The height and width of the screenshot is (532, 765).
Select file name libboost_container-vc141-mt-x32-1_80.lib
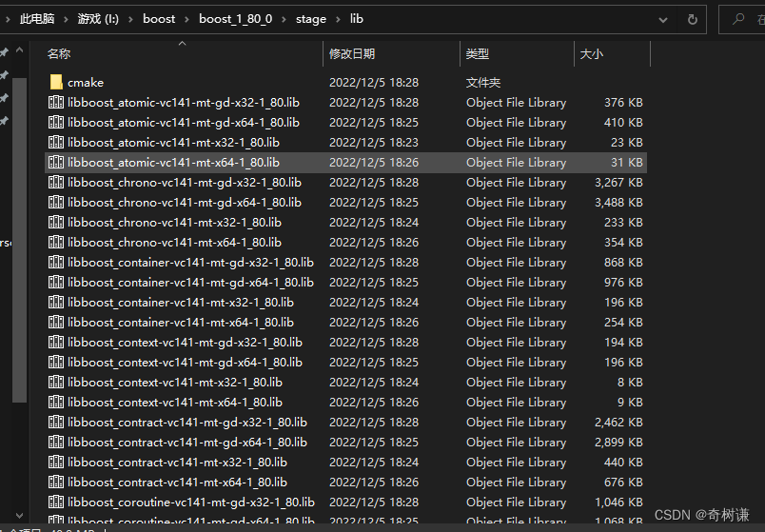[181, 302]
